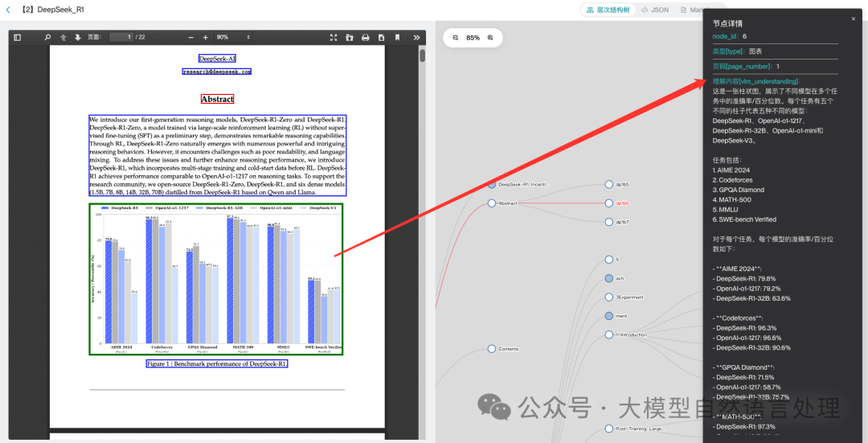868x443 pixels.
Task: Print the PDF document
Action: (x=366, y=38)
